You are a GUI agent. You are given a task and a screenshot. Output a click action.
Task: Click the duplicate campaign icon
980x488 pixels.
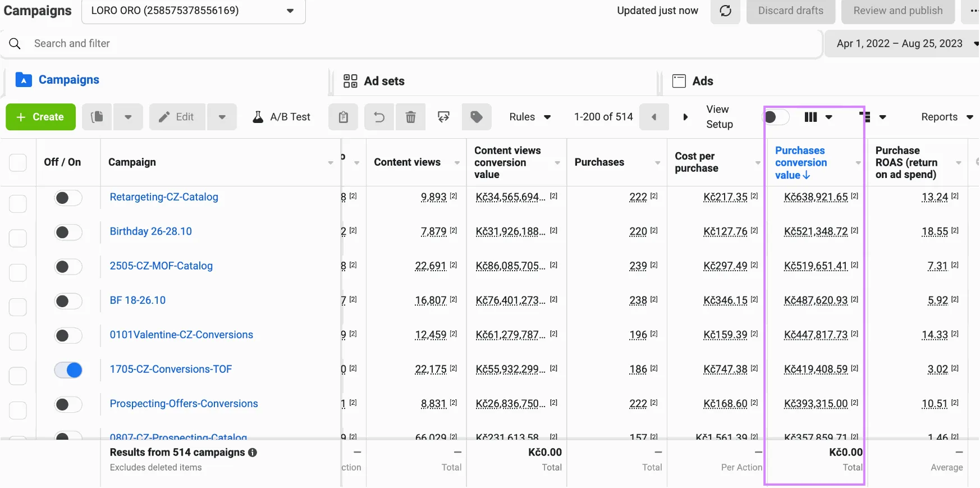coord(97,117)
